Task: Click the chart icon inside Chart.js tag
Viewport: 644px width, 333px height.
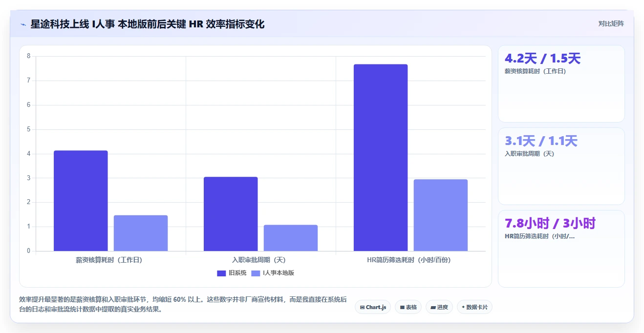Action: [362, 308]
